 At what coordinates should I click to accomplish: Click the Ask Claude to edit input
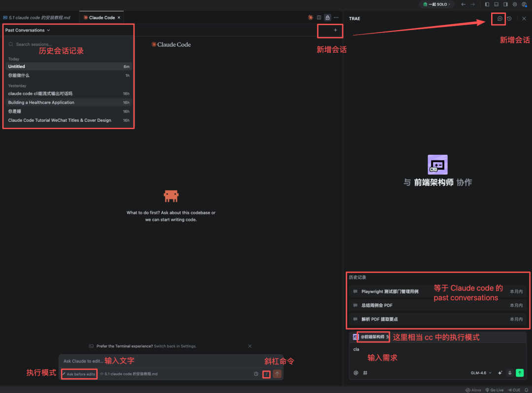[170, 361]
